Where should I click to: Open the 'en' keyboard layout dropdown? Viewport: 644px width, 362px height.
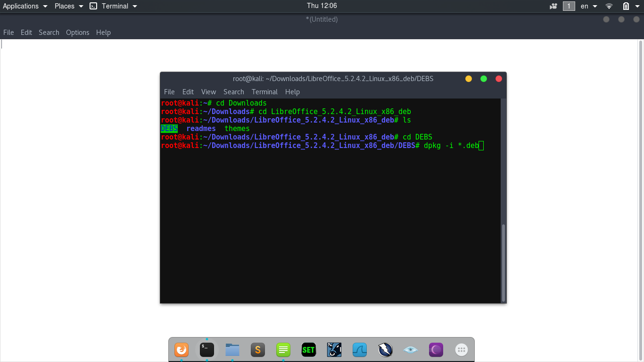(x=589, y=6)
